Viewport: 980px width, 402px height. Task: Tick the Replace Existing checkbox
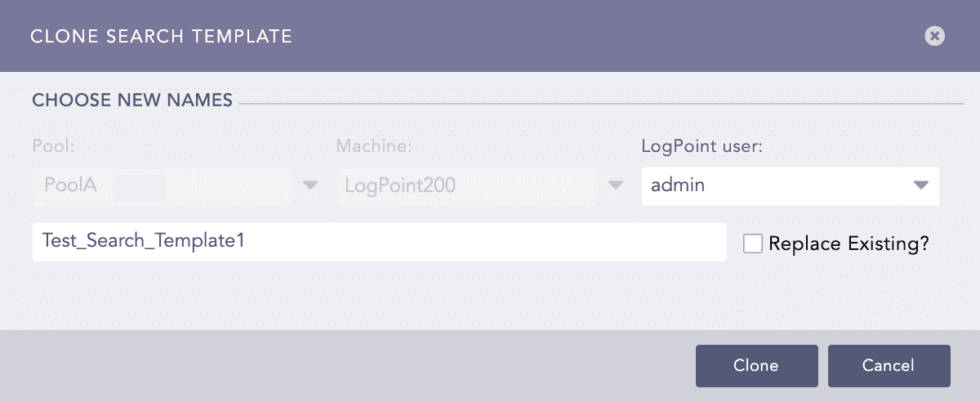[753, 243]
